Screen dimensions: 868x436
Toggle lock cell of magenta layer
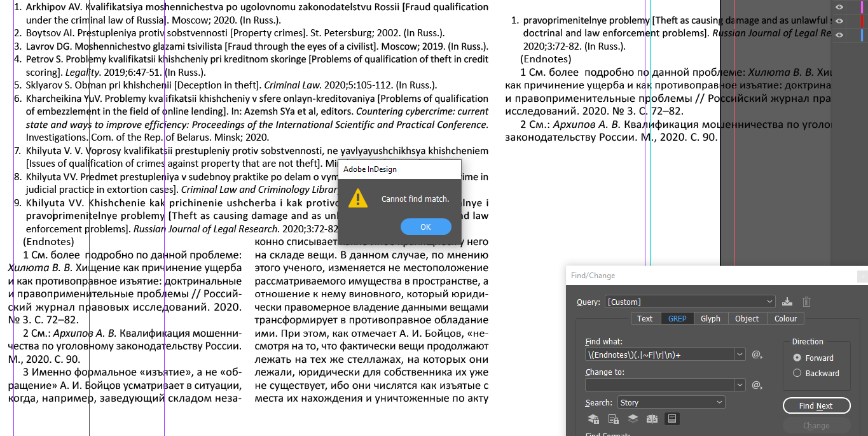(x=852, y=7)
